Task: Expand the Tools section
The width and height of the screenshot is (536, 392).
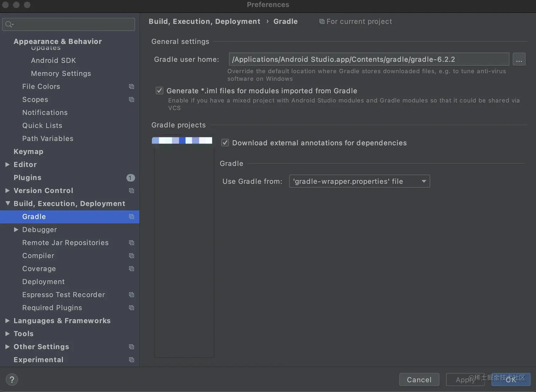Action: (x=7, y=334)
